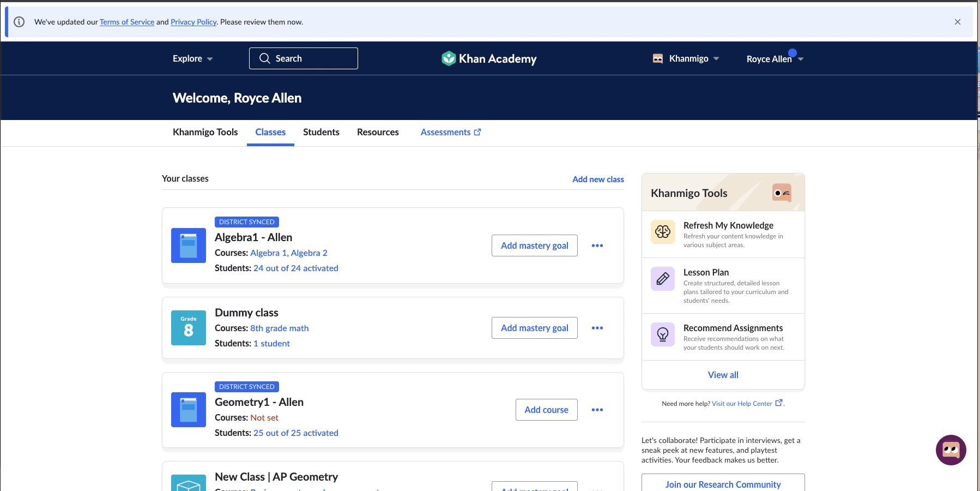
Task: Open the Refresh My Knowledge tool
Action: coord(723,234)
